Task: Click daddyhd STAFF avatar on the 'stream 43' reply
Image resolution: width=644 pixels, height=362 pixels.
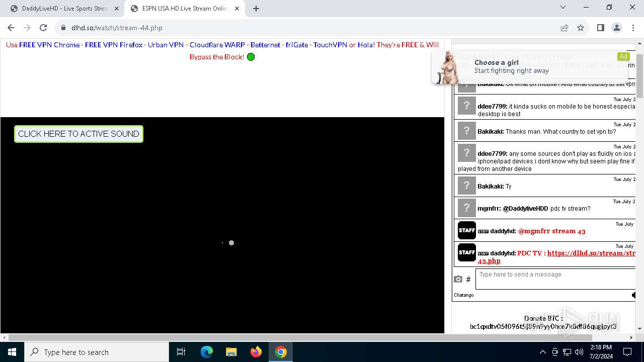Action: click(x=466, y=230)
